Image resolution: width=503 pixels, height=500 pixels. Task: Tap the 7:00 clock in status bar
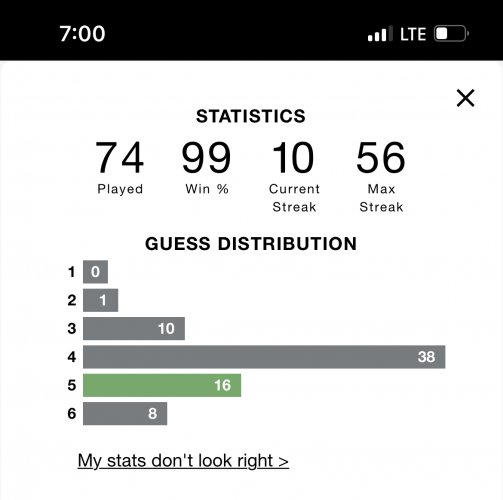point(82,34)
